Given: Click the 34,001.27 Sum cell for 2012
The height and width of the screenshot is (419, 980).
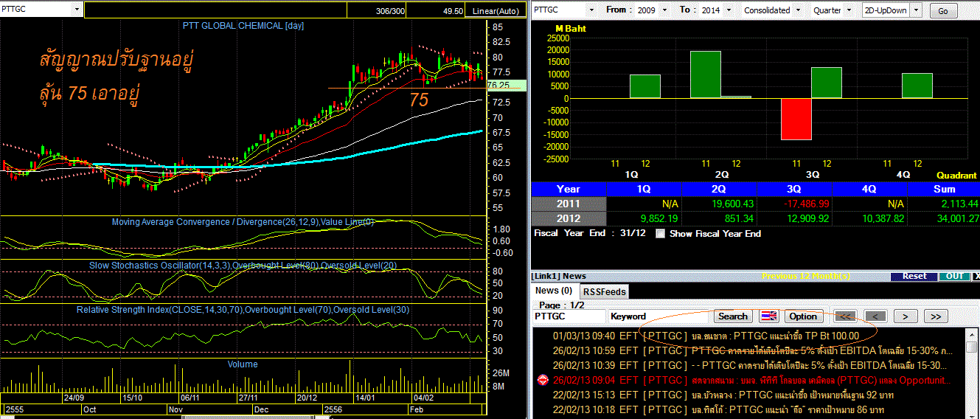Looking at the screenshot, I should pos(943,218).
